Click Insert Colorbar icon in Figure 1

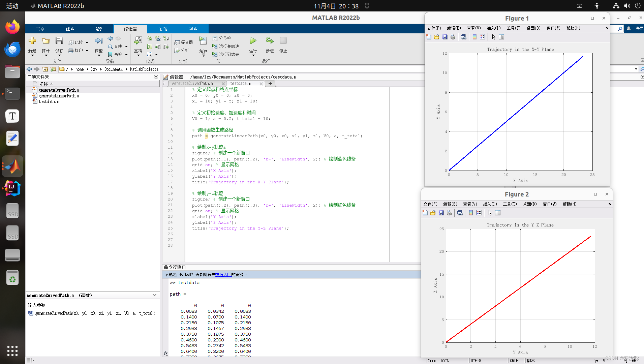(474, 37)
